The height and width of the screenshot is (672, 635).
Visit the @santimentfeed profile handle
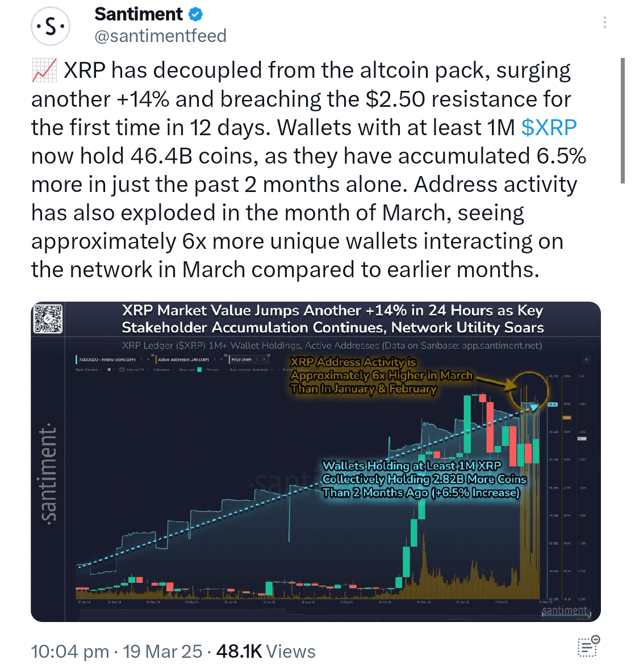click(x=161, y=35)
